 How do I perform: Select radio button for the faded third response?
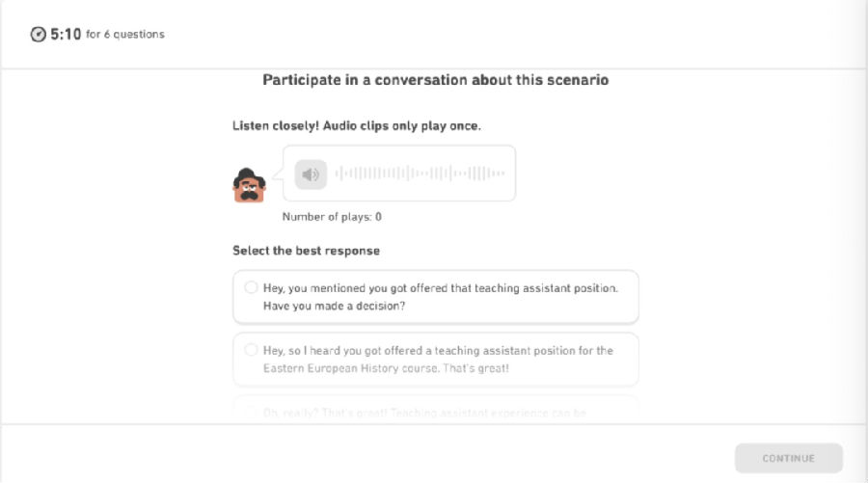pyautogui.click(x=251, y=413)
